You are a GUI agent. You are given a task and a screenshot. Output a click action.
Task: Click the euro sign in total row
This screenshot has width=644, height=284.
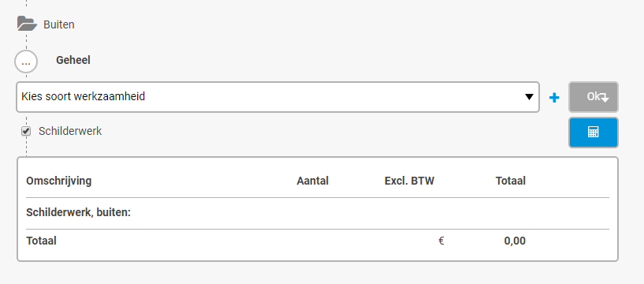click(441, 241)
